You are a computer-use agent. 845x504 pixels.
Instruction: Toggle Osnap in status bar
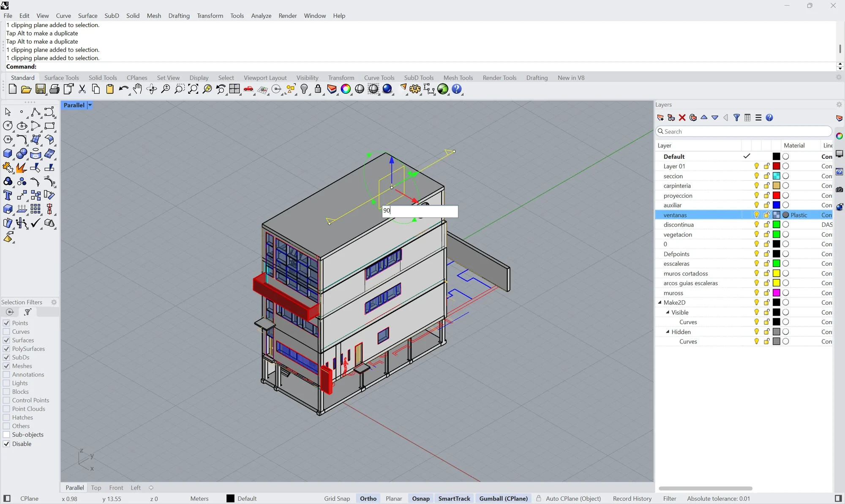(421, 499)
